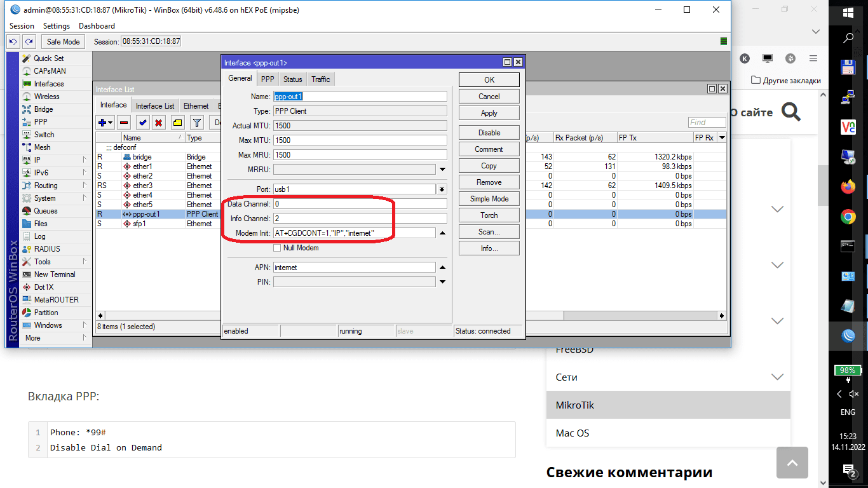Viewport: 868px width, 488px height.
Task: Click the blue plus add interface icon
Action: (102, 123)
